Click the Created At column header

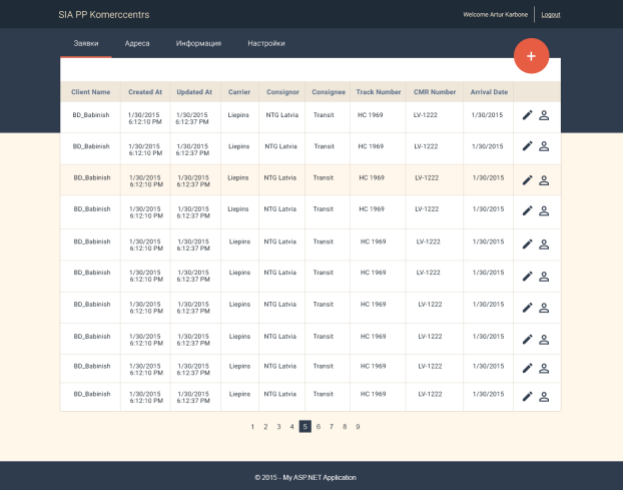pos(145,92)
